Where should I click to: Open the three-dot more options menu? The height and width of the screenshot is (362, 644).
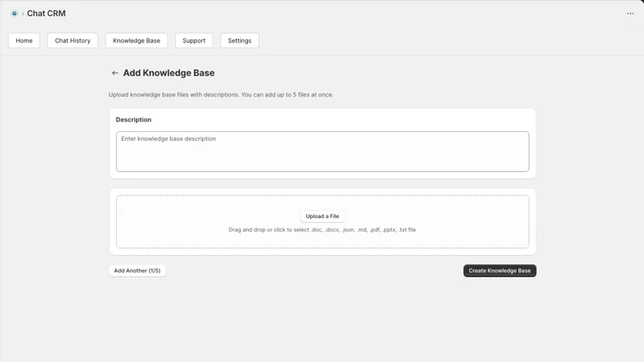point(630,14)
